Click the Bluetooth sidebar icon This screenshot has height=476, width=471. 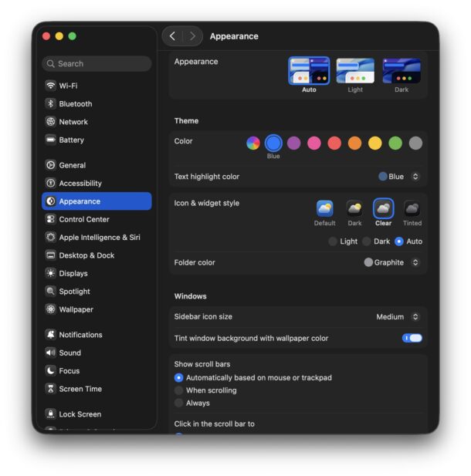point(51,104)
